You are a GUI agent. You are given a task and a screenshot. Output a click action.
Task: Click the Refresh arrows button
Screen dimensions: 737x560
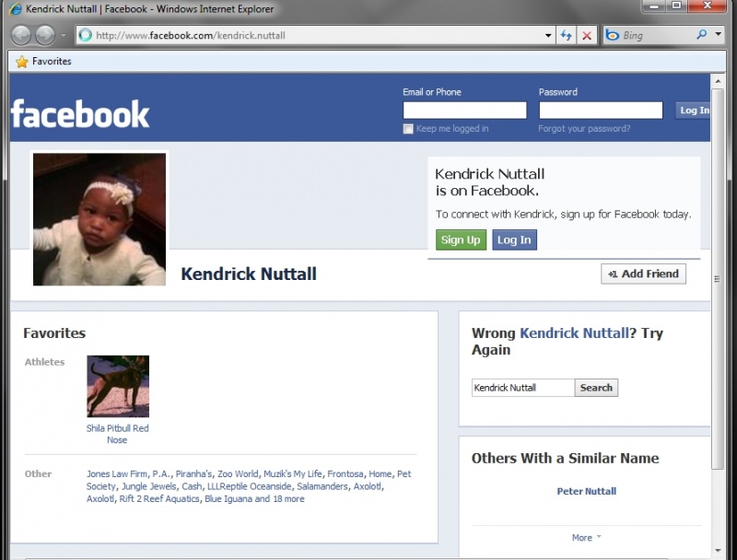point(567,35)
